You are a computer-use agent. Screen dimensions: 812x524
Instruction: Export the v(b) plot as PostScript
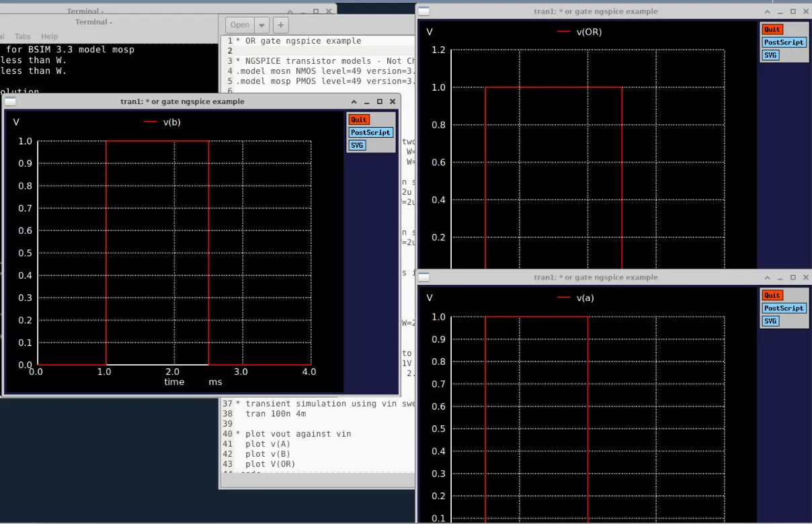[x=370, y=132]
